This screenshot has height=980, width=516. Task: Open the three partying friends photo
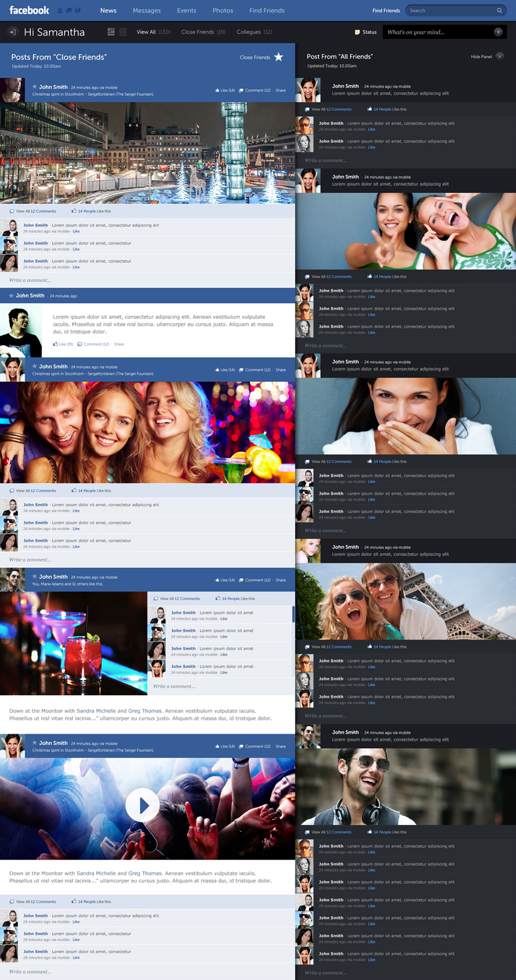pyautogui.click(x=147, y=432)
